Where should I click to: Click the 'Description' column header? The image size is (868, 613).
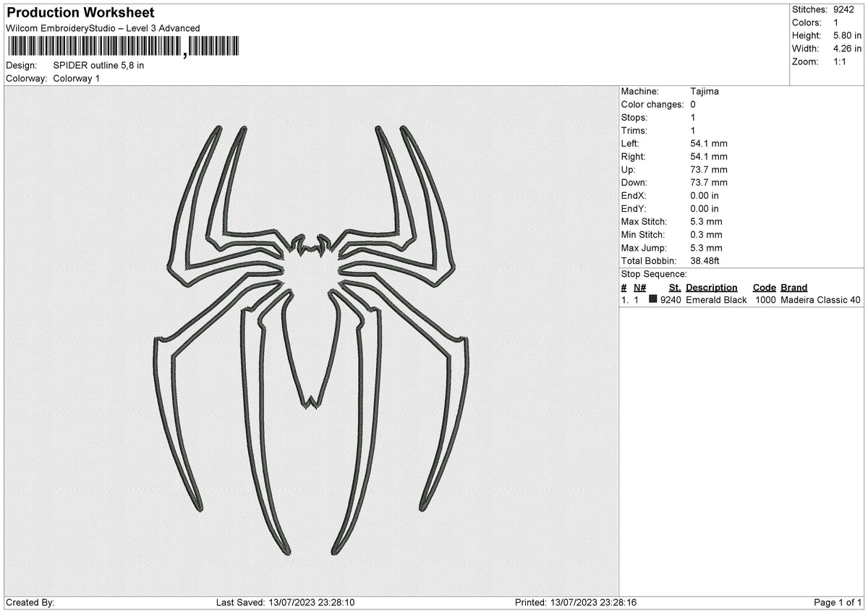712,288
